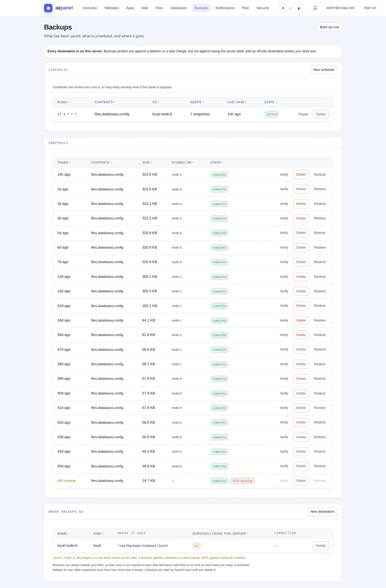Verify the 39d ago snapshot

point(284,378)
